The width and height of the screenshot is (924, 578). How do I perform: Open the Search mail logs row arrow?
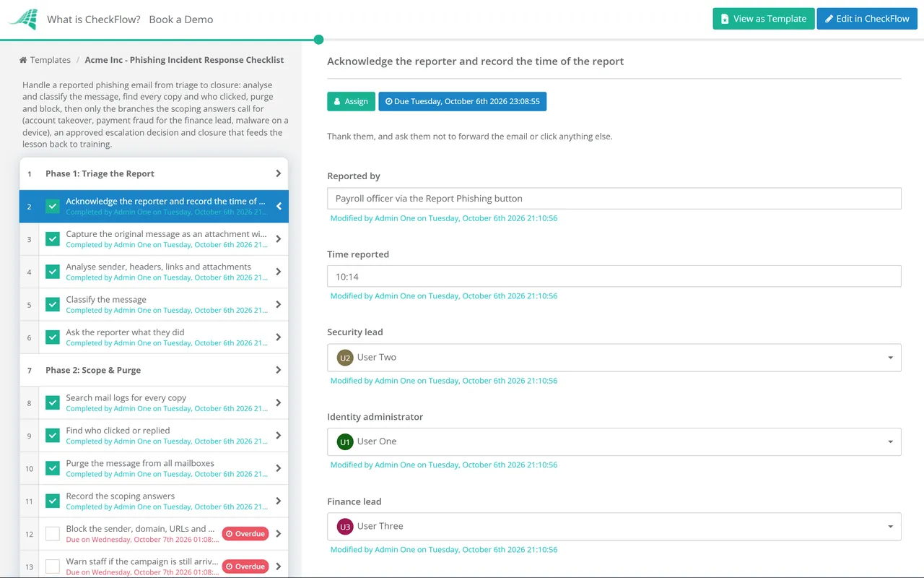click(278, 402)
